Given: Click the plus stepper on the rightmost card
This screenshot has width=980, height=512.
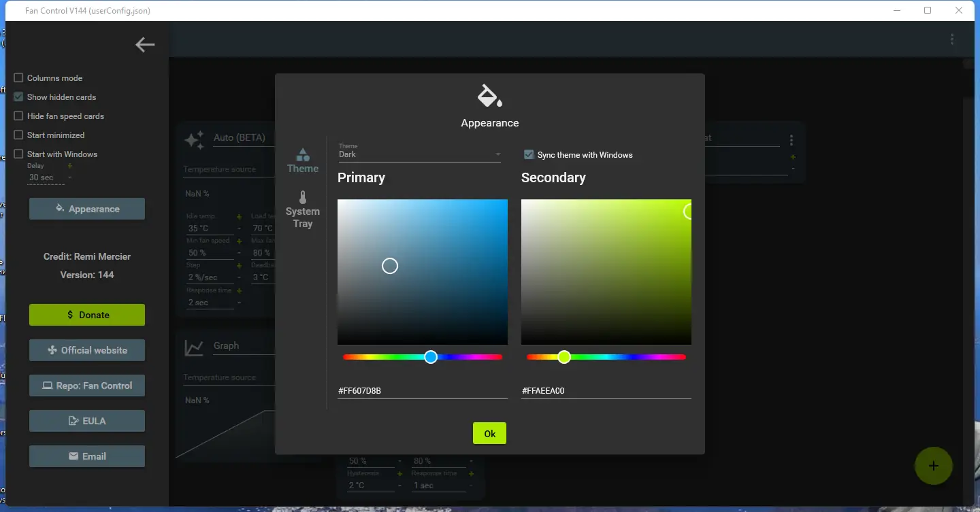Looking at the screenshot, I should [x=793, y=157].
